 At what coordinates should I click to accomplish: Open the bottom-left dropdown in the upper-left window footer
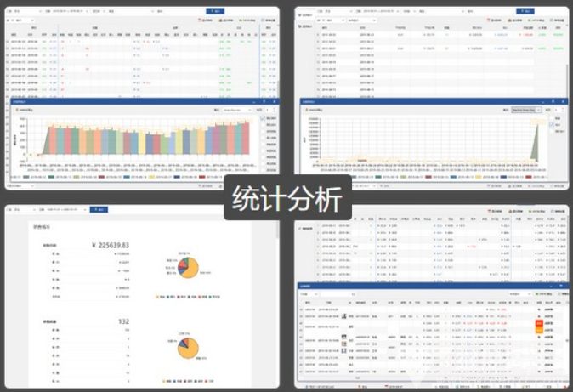coord(21,185)
